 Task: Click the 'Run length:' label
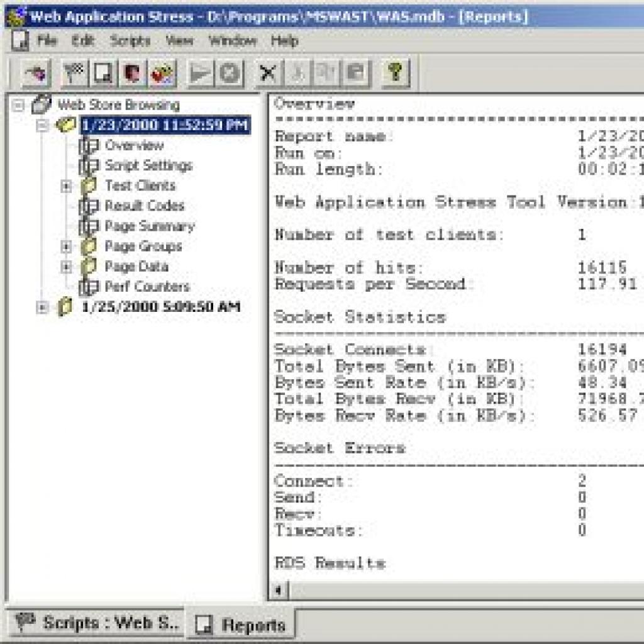[x=328, y=169]
